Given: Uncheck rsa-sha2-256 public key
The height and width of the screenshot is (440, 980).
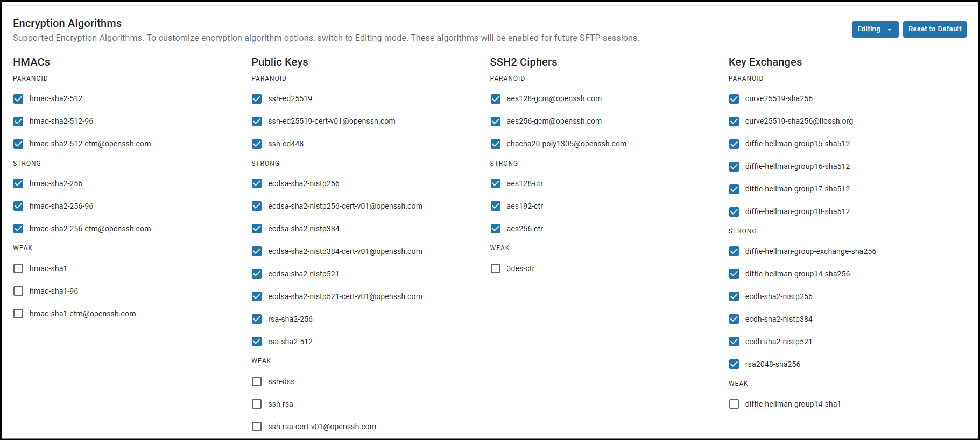Looking at the screenshot, I should [x=257, y=319].
